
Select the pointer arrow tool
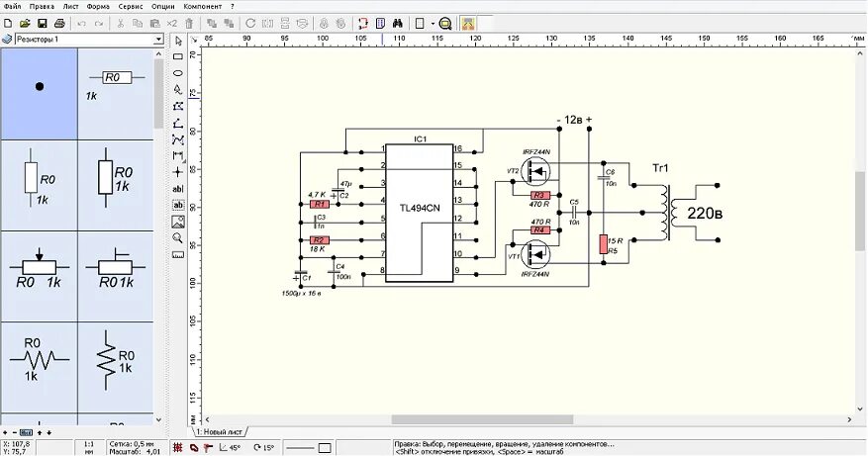coord(178,41)
